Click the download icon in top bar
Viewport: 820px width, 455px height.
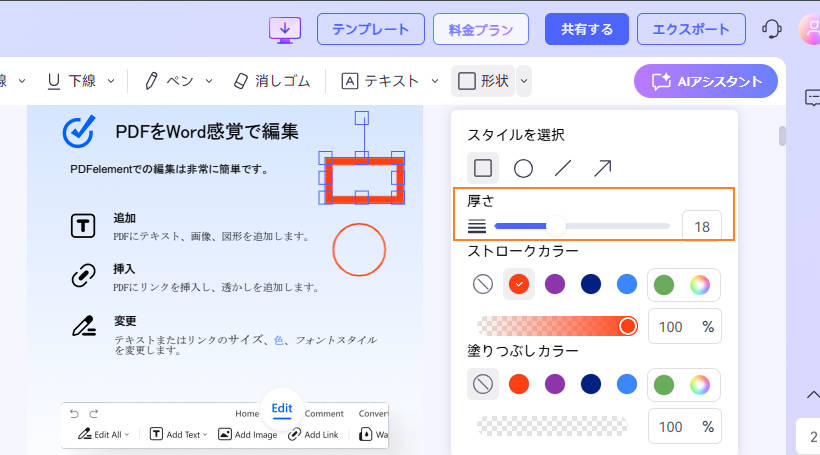pos(285,29)
